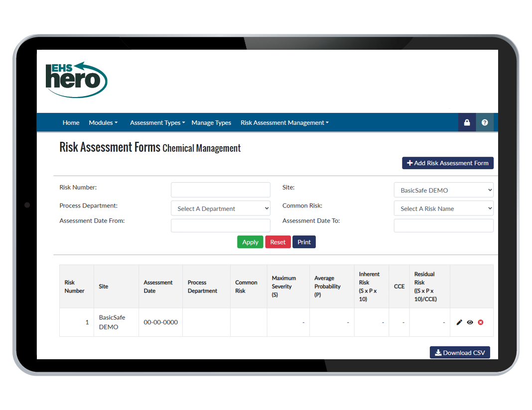Click the lock icon in navbar
The image size is (532, 410).
467,122
